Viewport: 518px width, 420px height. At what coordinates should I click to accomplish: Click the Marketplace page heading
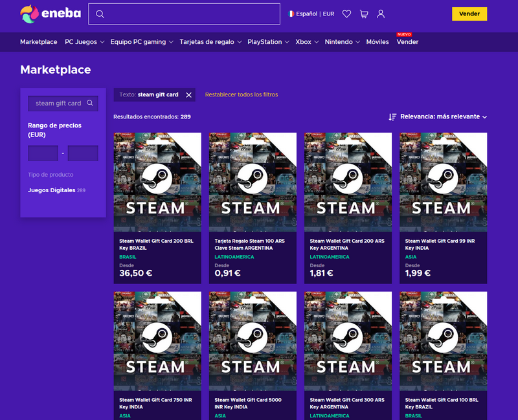pyautogui.click(x=56, y=70)
